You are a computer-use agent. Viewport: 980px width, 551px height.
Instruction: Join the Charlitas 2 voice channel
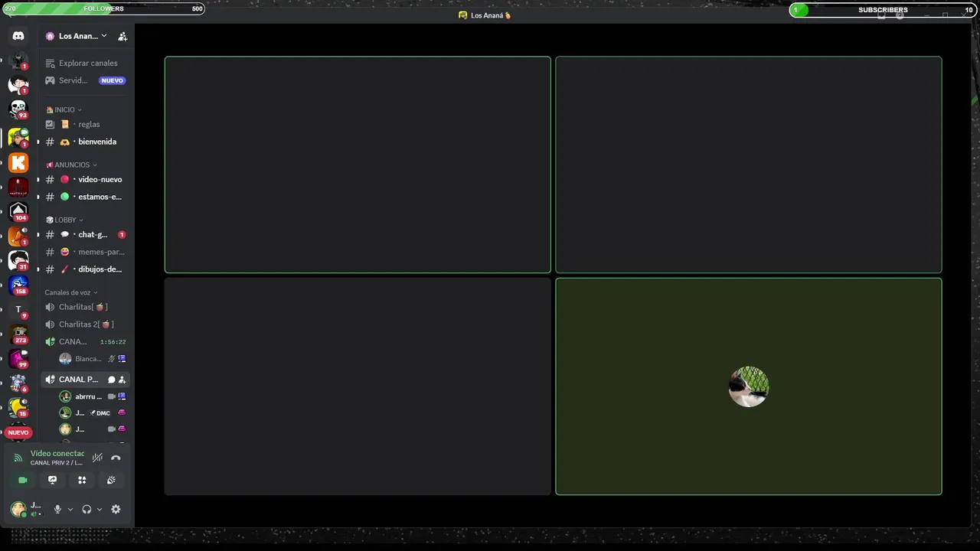coord(84,324)
